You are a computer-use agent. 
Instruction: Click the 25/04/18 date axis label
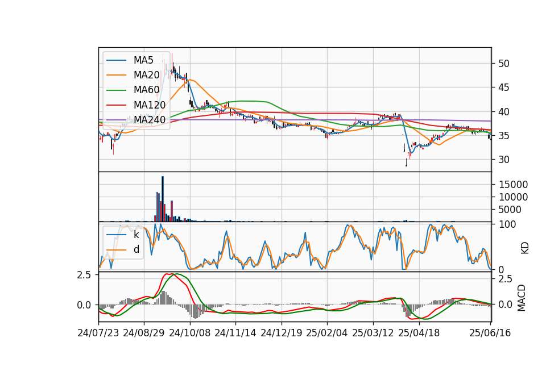pos(419,333)
